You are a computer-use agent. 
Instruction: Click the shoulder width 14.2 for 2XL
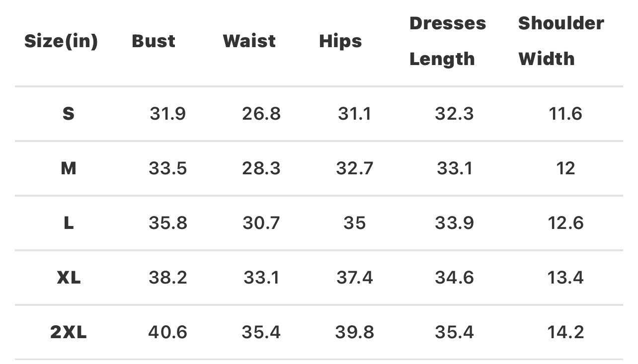point(565,332)
